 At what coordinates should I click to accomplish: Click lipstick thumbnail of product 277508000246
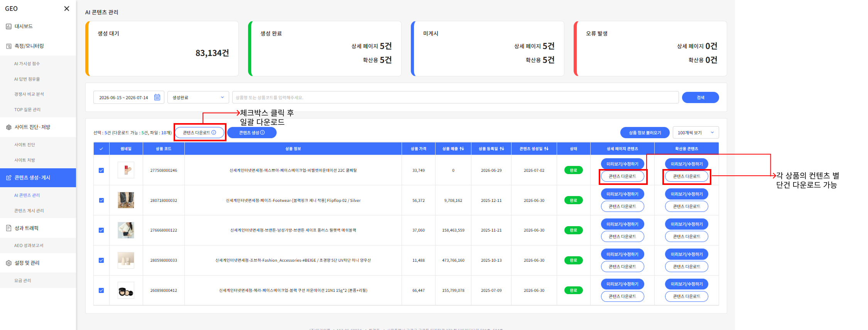point(126,170)
